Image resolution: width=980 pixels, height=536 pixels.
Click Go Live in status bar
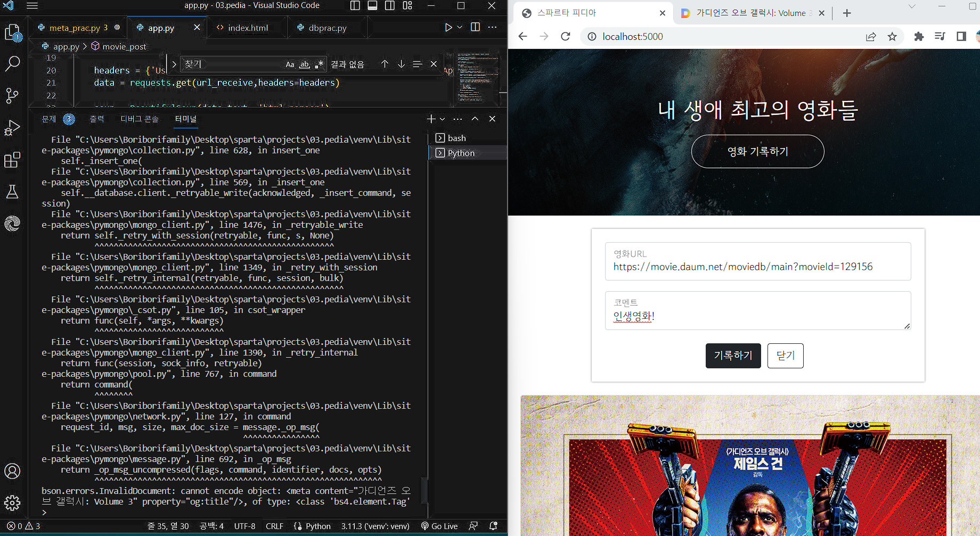point(439,526)
